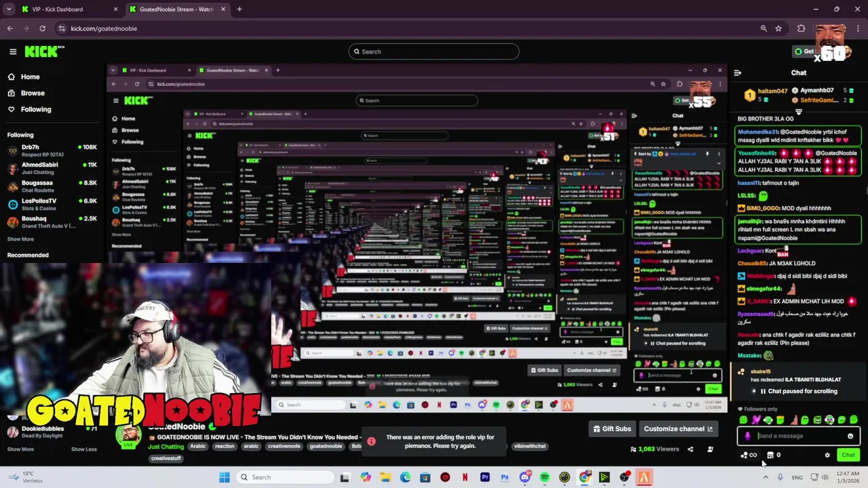Click ENG language indicator

pos(797,477)
